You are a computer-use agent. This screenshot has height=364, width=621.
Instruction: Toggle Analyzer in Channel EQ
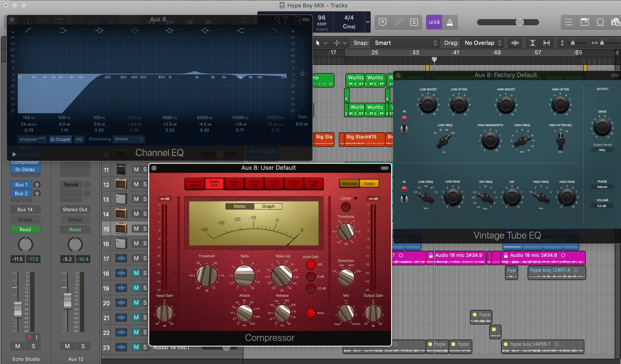(32, 139)
